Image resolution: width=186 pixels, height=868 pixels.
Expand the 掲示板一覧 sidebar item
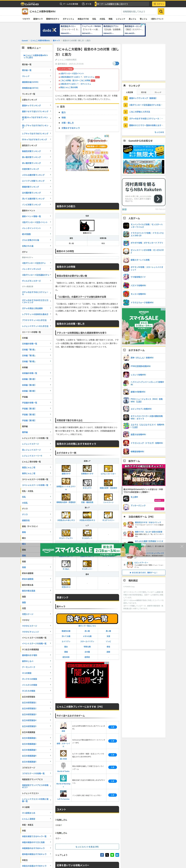click(x=37, y=70)
